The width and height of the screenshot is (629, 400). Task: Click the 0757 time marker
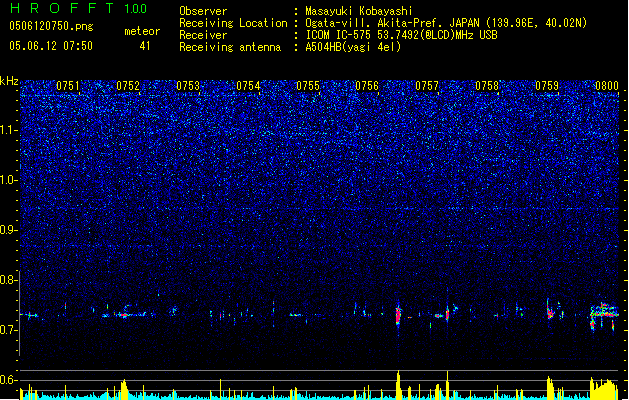click(427, 86)
